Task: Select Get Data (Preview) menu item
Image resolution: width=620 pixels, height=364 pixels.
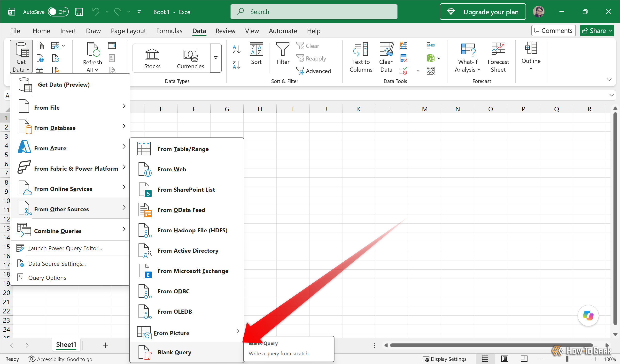Action: click(x=70, y=85)
